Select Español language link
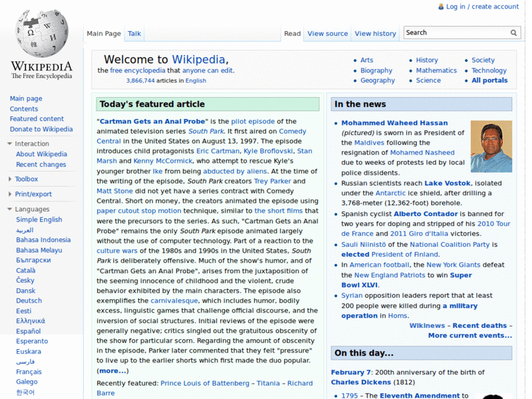The height and width of the screenshot is (399, 532). pos(28,331)
